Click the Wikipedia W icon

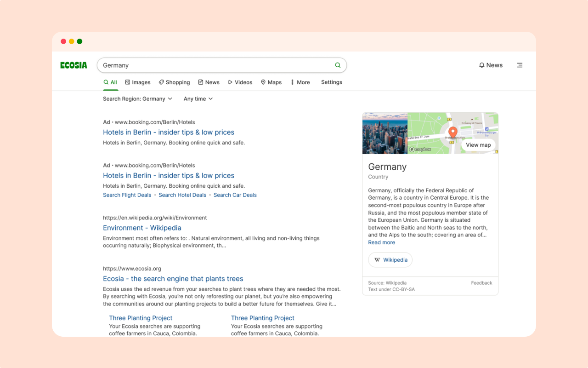[377, 260]
